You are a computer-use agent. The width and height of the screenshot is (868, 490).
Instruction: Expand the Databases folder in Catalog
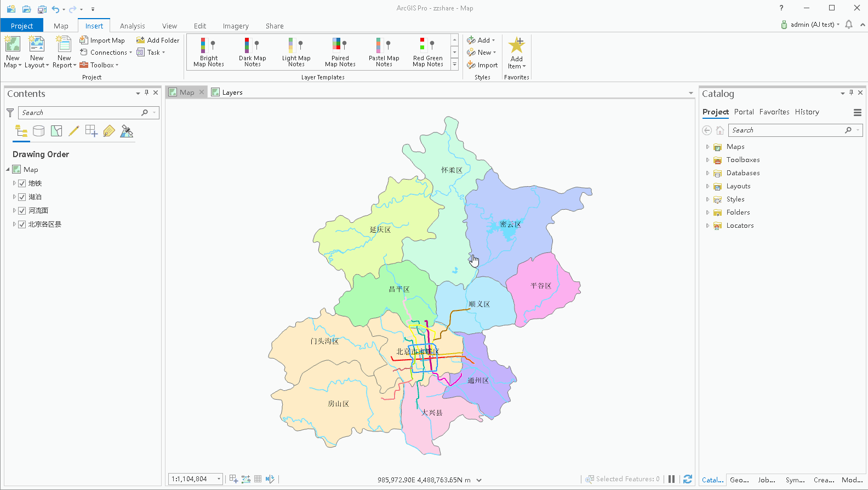(x=707, y=173)
